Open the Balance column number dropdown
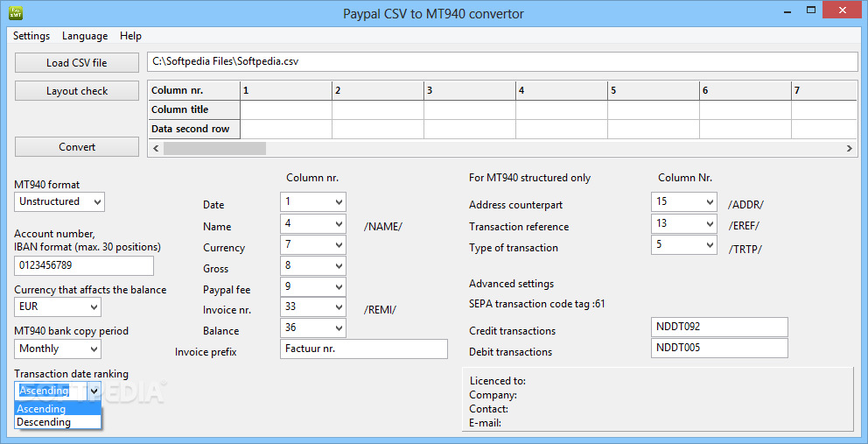868x444 pixels. pyautogui.click(x=313, y=328)
